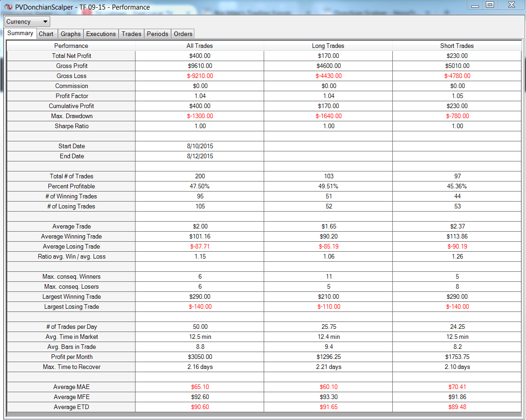Viewport: 526px width, 420px height.
Task: Select the Long Trades count 103
Action: pos(328,176)
